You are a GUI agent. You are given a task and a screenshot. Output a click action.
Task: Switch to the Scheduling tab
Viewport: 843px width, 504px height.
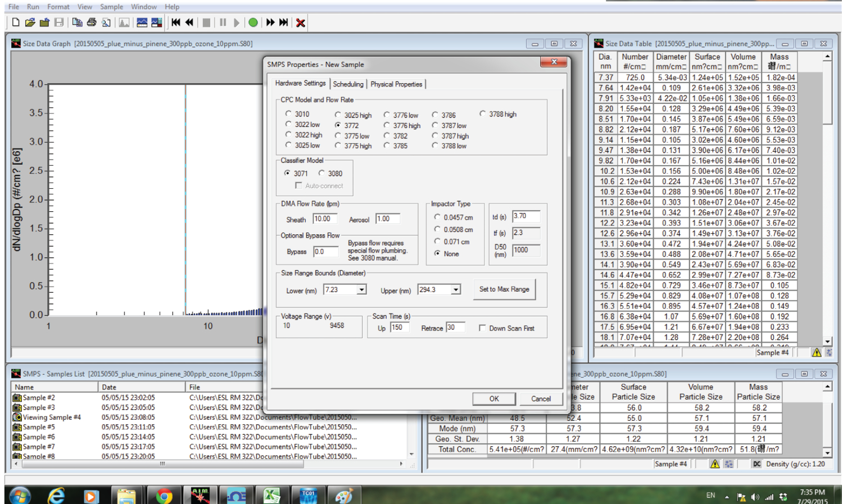pyautogui.click(x=348, y=84)
